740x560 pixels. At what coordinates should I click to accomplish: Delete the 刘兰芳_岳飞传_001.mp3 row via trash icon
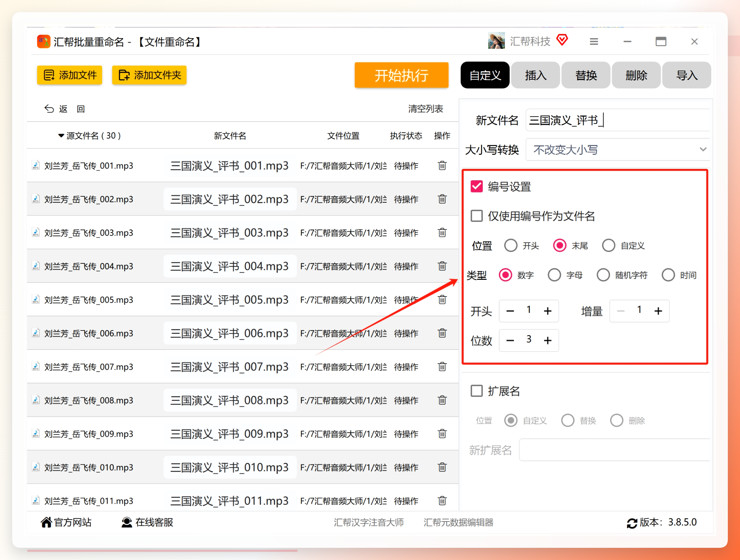(x=442, y=165)
